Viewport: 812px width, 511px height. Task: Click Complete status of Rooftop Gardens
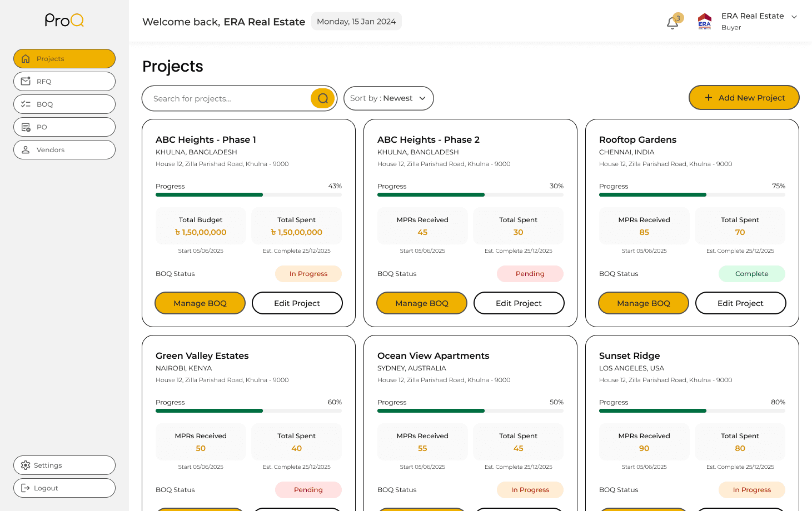(752, 274)
